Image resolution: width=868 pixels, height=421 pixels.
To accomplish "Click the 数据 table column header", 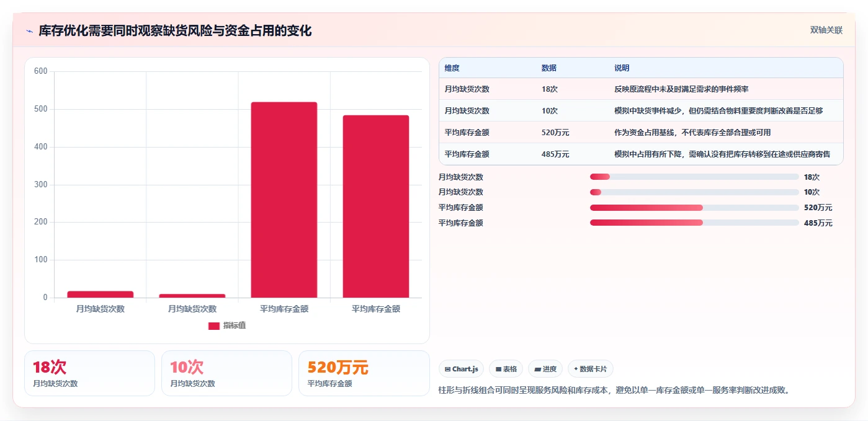I will pyautogui.click(x=549, y=68).
